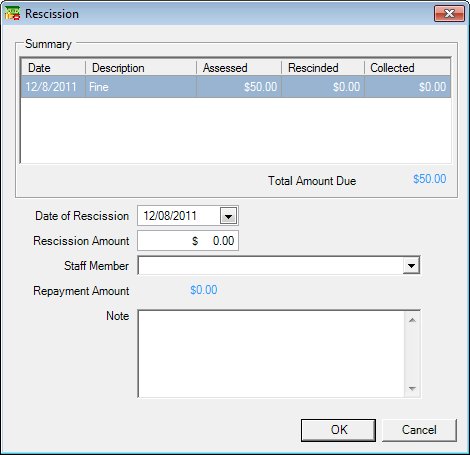Open the Date of Rescission calendar dropdown
470x455 pixels.
point(228,216)
